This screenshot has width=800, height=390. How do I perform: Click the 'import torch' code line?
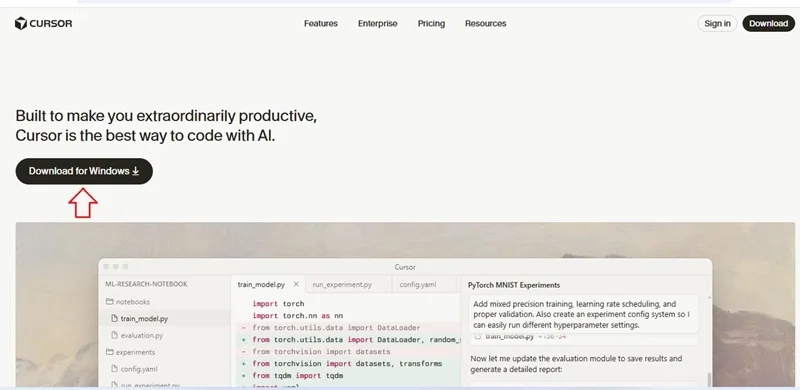tap(278, 304)
